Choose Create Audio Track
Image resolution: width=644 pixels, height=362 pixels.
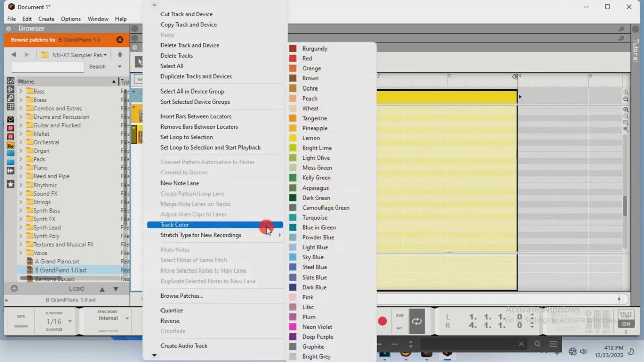pyautogui.click(x=184, y=346)
